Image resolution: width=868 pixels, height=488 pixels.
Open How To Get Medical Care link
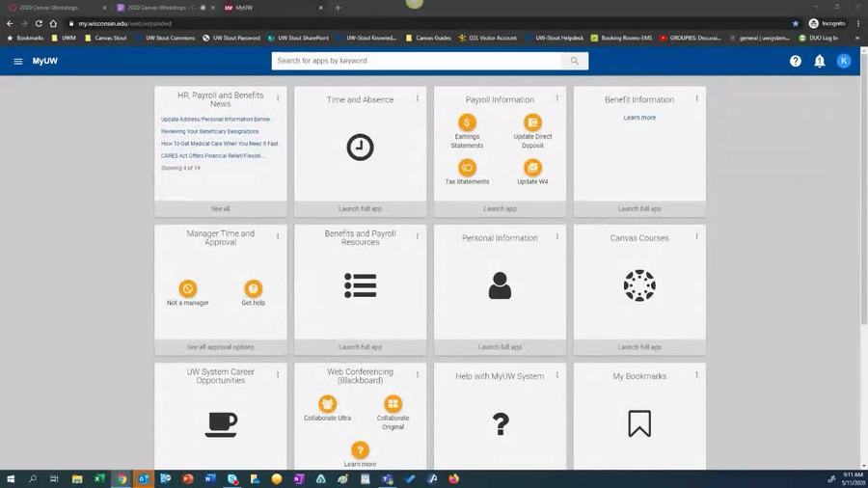pyautogui.click(x=219, y=144)
